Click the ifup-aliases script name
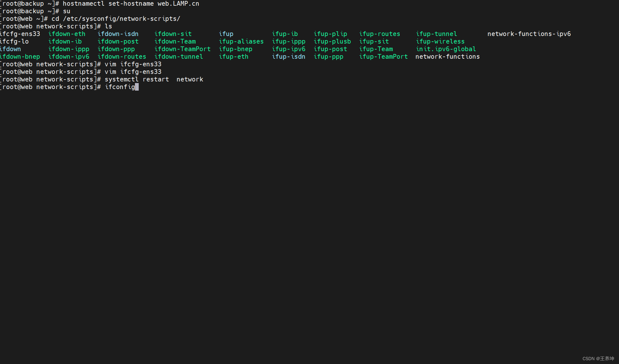The height and width of the screenshot is (364, 619). tap(241, 41)
